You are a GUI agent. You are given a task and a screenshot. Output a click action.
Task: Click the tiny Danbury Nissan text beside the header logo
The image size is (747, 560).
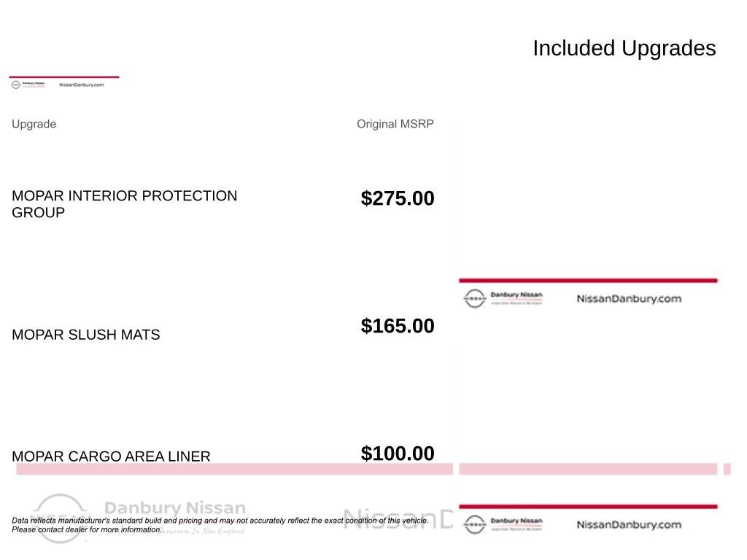pyautogui.click(x=34, y=84)
